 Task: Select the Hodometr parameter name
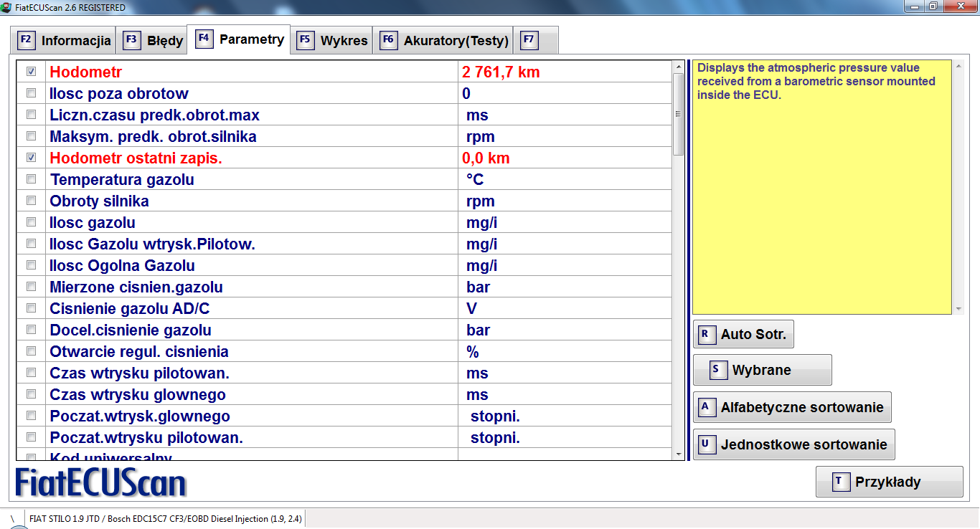click(x=86, y=72)
